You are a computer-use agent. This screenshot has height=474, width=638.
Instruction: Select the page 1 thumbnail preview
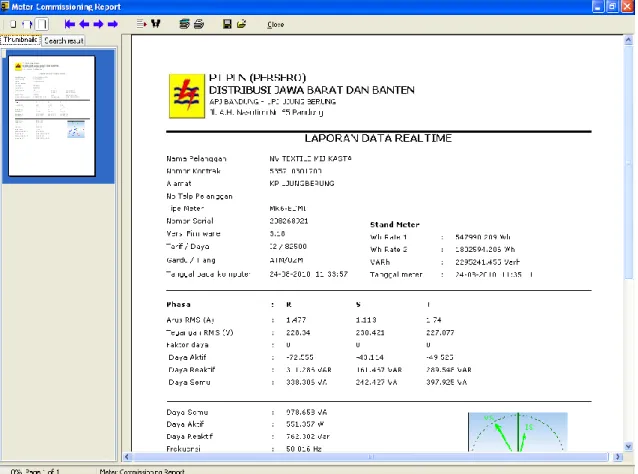pyautogui.click(x=52, y=116)
